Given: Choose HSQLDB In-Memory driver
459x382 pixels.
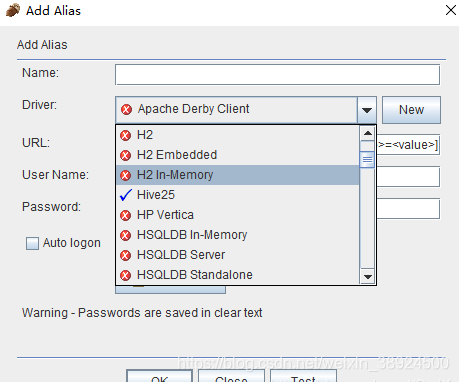Looking at the screenshot, I should click(238, 235).
